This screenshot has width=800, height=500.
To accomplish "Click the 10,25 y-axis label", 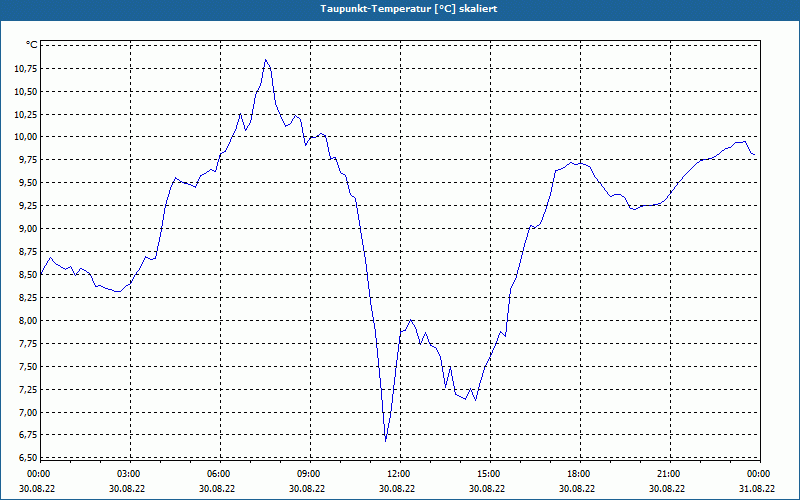I will tap(26, 114).
